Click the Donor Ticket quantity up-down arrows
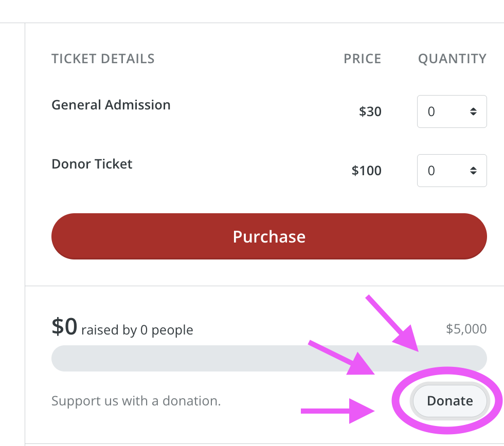This screenshot has width=504, height=446. (473, 171)
